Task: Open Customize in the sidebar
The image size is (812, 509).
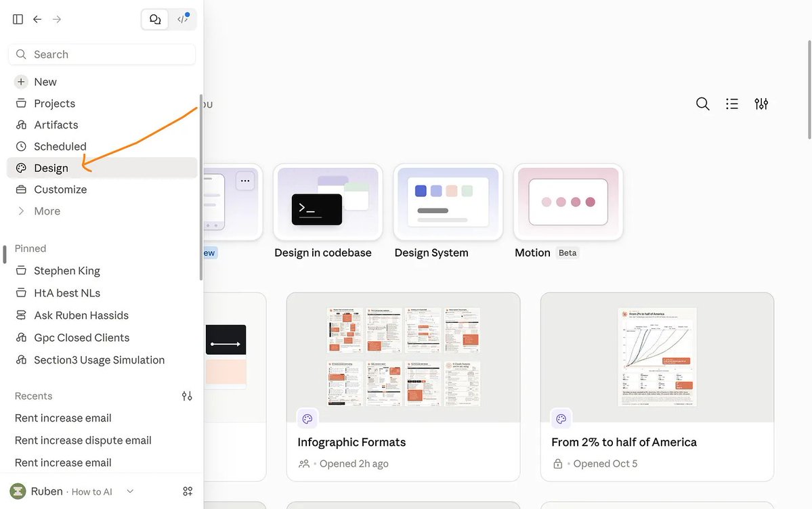Action: click(102, 190)
